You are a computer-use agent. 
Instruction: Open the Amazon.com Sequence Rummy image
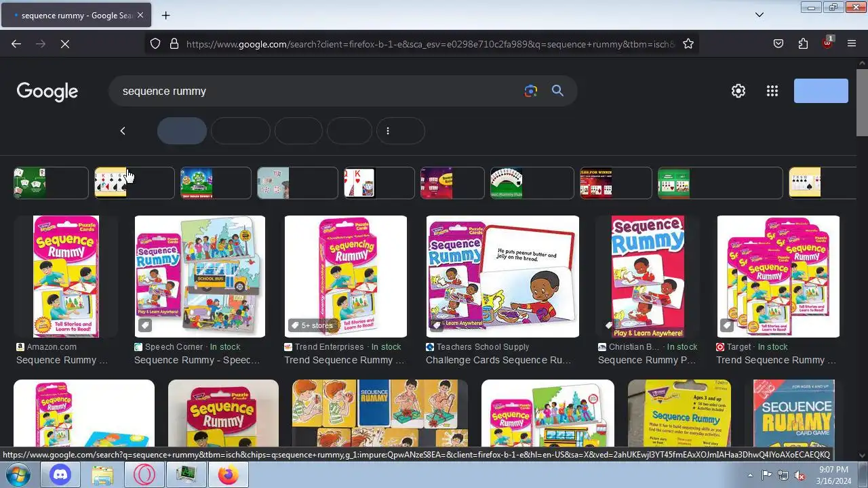pyautogui.click(x=66, y=277)
